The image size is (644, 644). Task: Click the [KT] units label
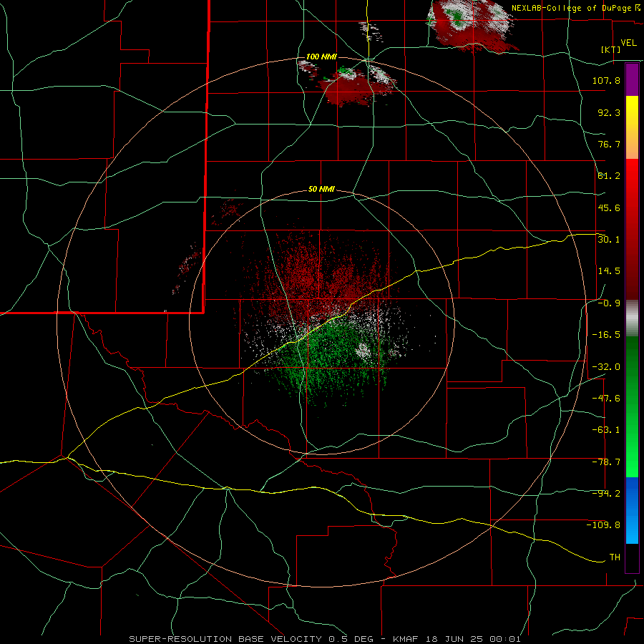coord(611,49)
